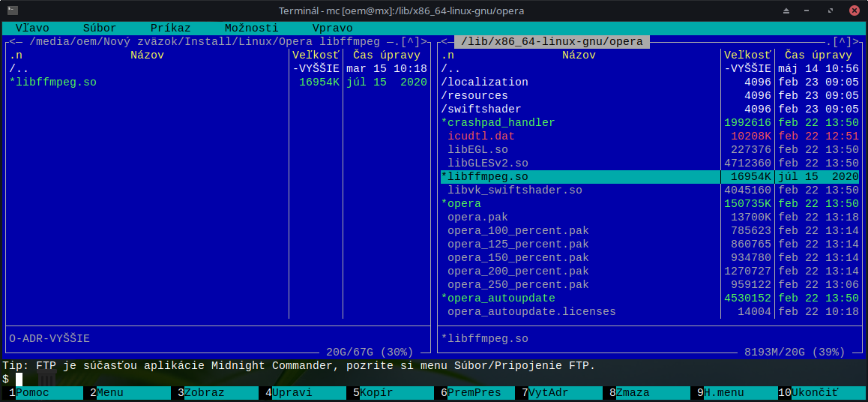This screenshot has height=402, width=868.
Task: Click the right panel forward arrow >
Action: (855, 41)
